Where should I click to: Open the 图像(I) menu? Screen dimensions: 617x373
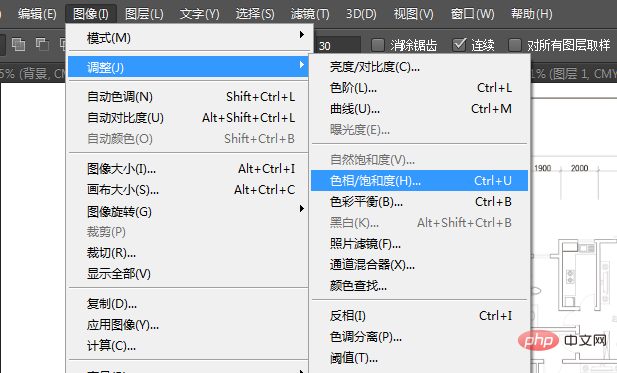pos(91,14)
